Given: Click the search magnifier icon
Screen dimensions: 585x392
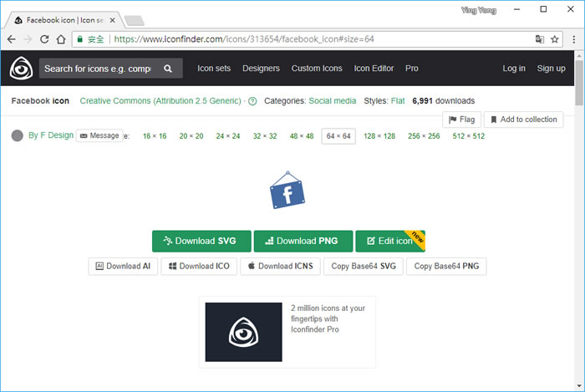Looking at the screenshot, I should click(x=168, y=69).
